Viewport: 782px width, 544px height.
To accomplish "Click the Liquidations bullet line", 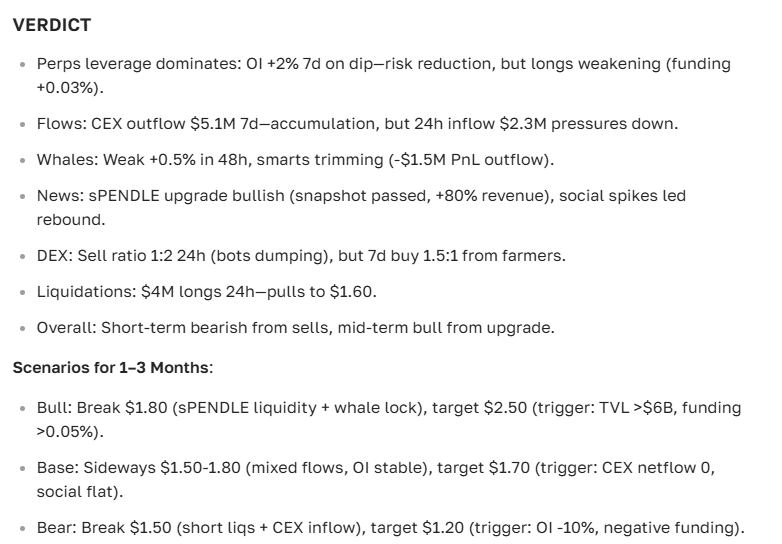I will point(198,292).
